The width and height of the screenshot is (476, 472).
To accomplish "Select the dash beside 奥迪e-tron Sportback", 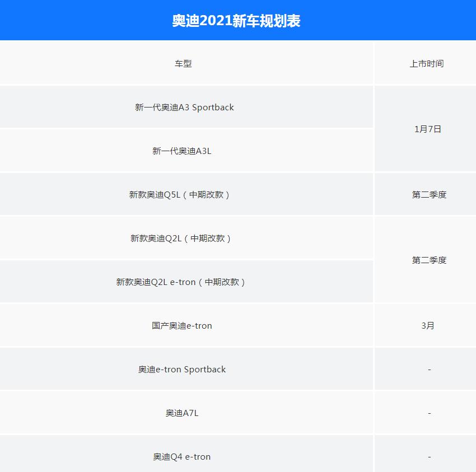I will point(430,370).
